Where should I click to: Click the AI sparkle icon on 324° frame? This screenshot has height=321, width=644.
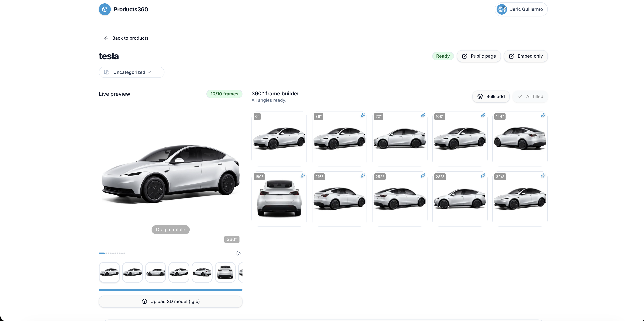coord(543,175)
